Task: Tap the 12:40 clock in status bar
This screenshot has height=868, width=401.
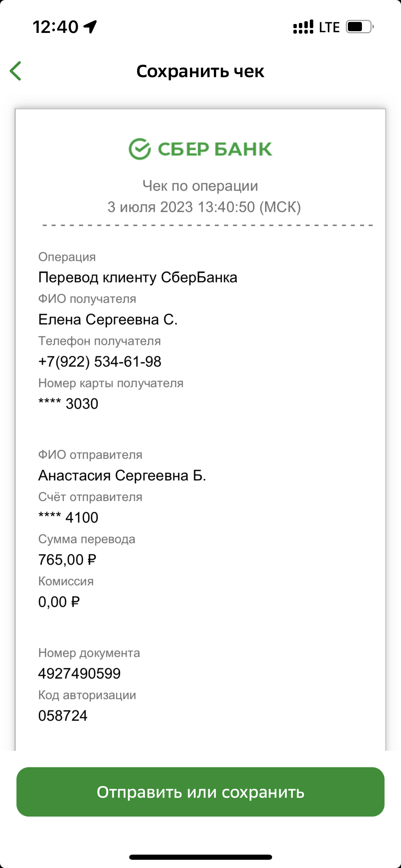Action: [55, 27]
